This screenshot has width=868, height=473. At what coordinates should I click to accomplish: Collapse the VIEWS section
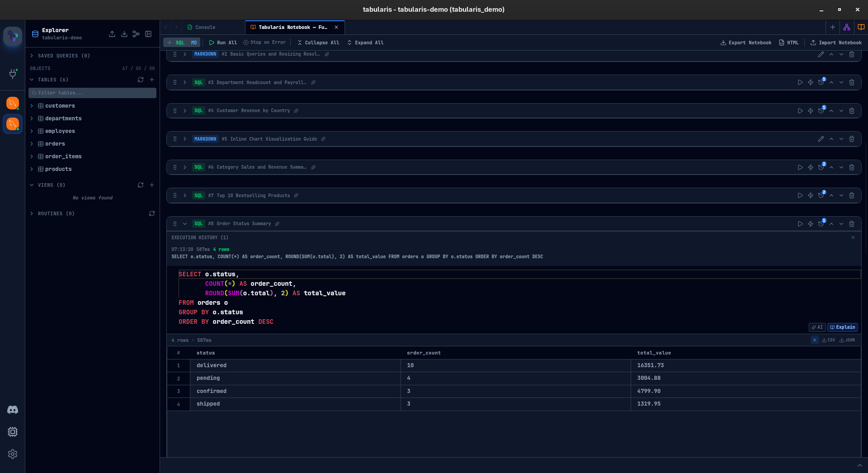[x=32, y=185]
